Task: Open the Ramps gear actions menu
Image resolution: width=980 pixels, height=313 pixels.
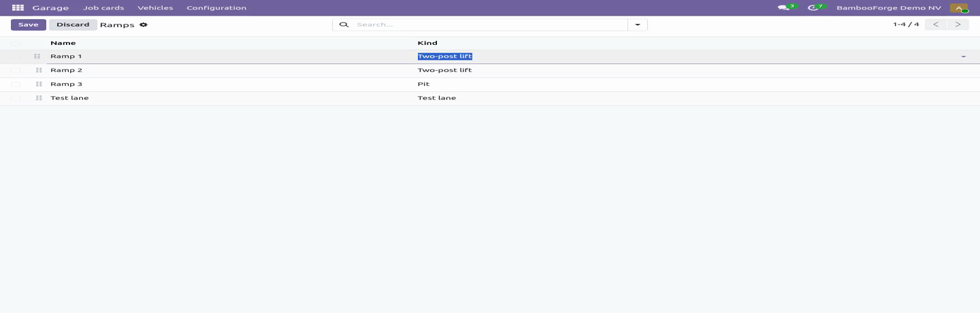Action: click(144, 24)
